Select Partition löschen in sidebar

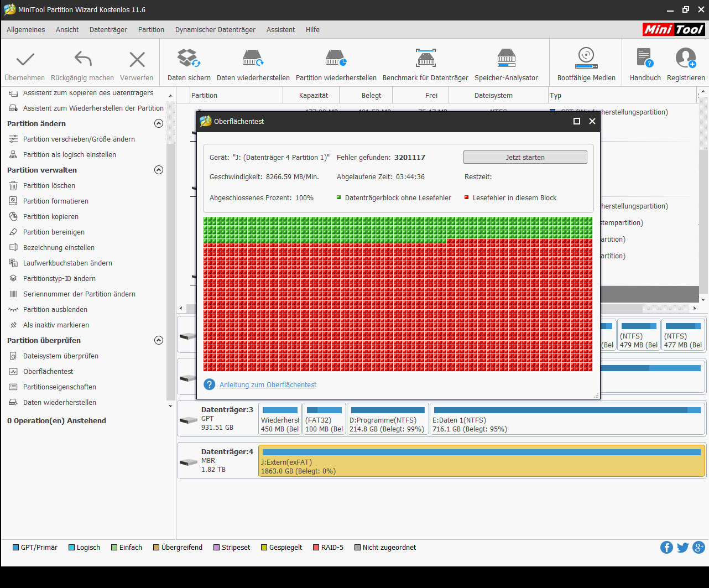pos(49,186)
